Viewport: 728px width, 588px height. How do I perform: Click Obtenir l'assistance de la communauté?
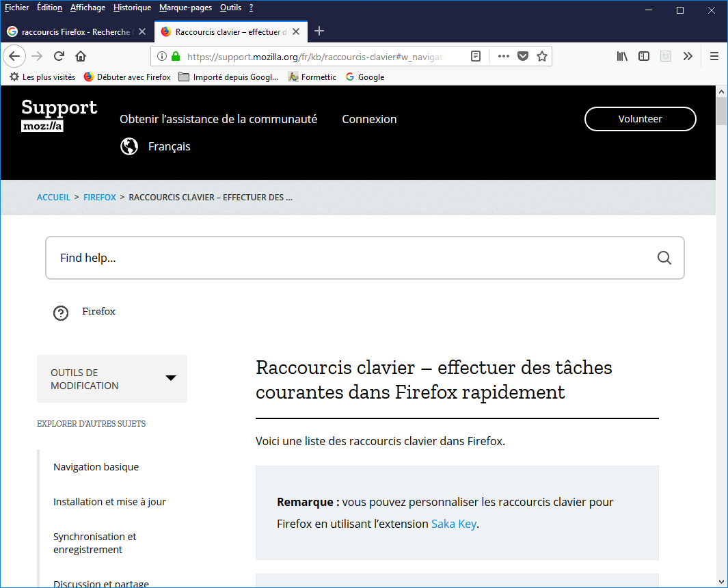pos(219,120)
